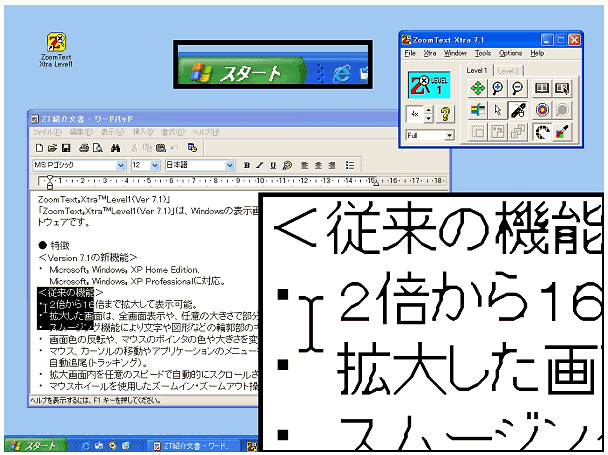This screenshot has height=455, width=608.
Task: Toggle the mouse pointer enhancement in ZoomText
Action: pyautogui.click(x=497, y=110)
